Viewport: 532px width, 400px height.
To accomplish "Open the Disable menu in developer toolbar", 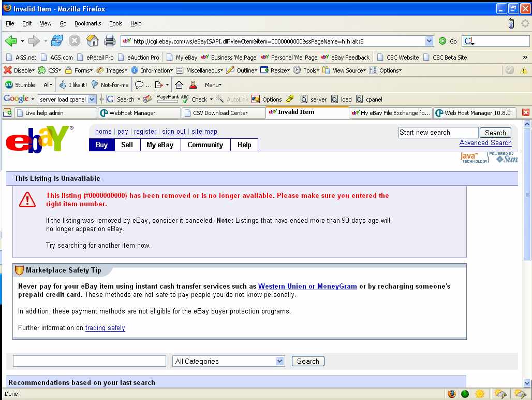I will (19, 70).
